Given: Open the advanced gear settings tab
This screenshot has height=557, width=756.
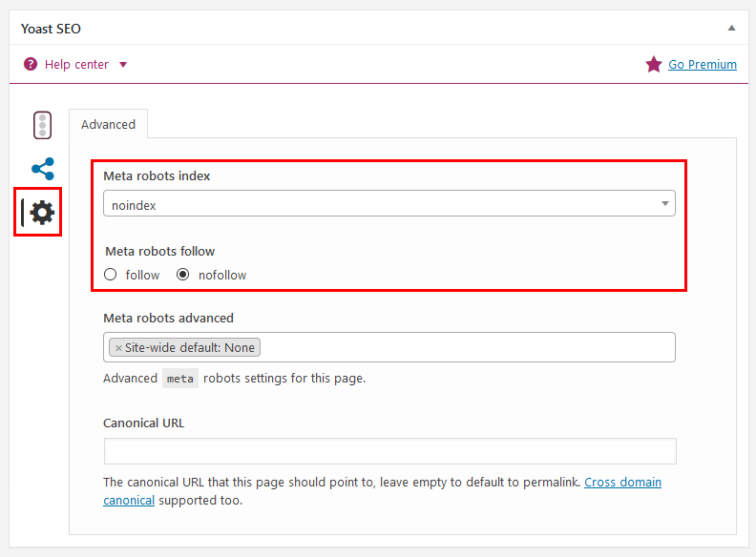Looking at the screenshot, I should (x=42, y=213).
